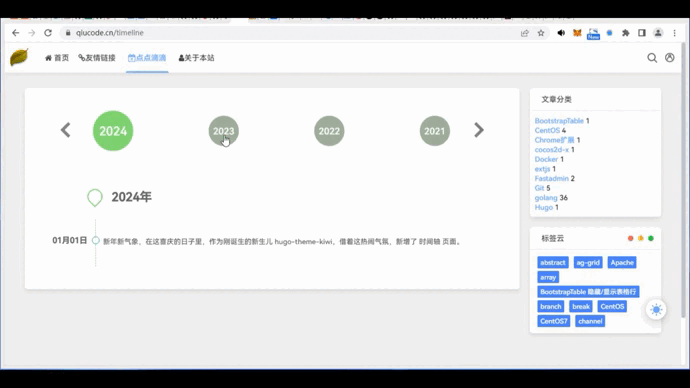
Task: Open the Chrome扩展 category link
Action: [x=554, y=140]
